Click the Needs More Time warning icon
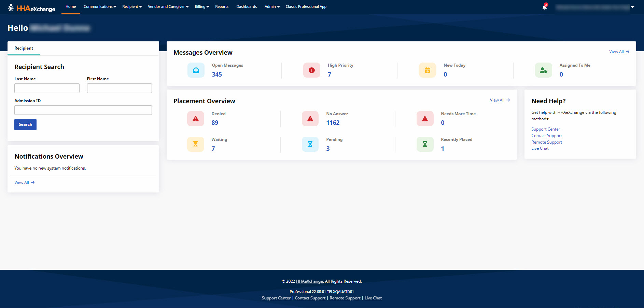 pos(425,119)
